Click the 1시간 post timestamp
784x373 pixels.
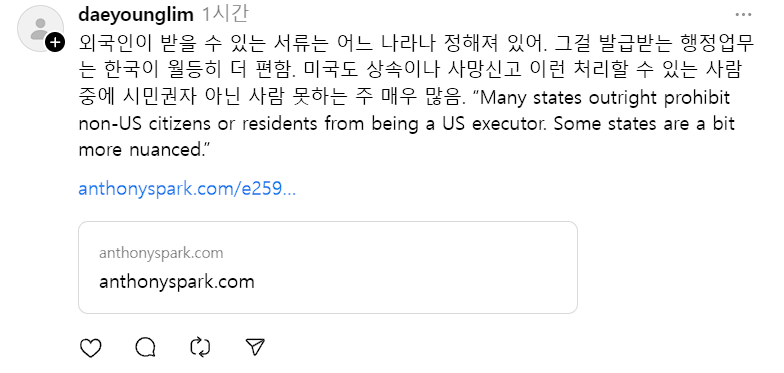click(x=224, y=14)
